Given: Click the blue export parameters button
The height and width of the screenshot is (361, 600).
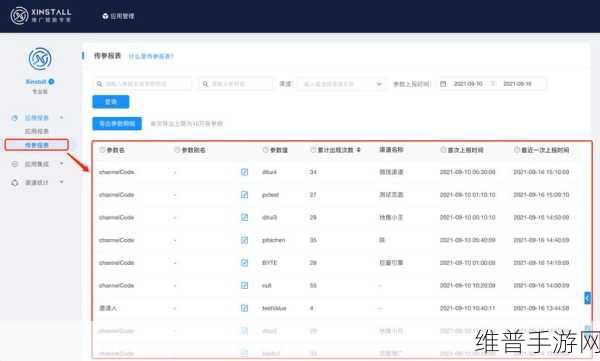Looking at the screenshot, I should (117, 124).
